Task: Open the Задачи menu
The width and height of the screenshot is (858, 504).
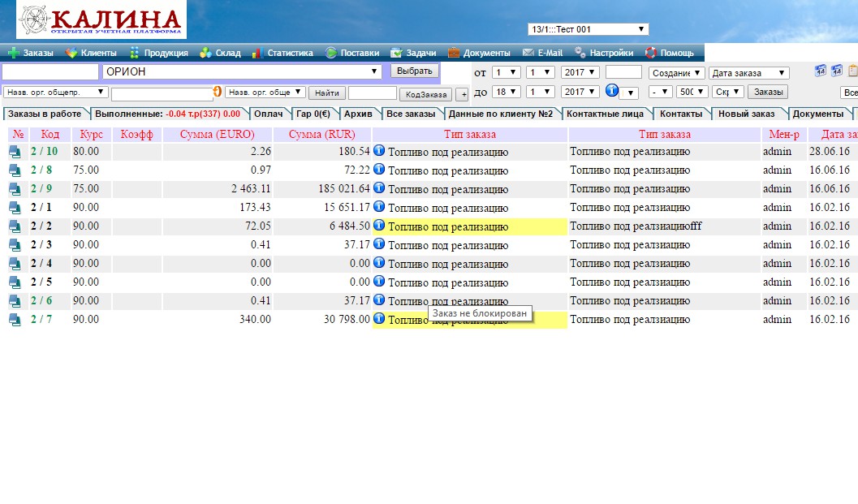Action: coord(413,53)
